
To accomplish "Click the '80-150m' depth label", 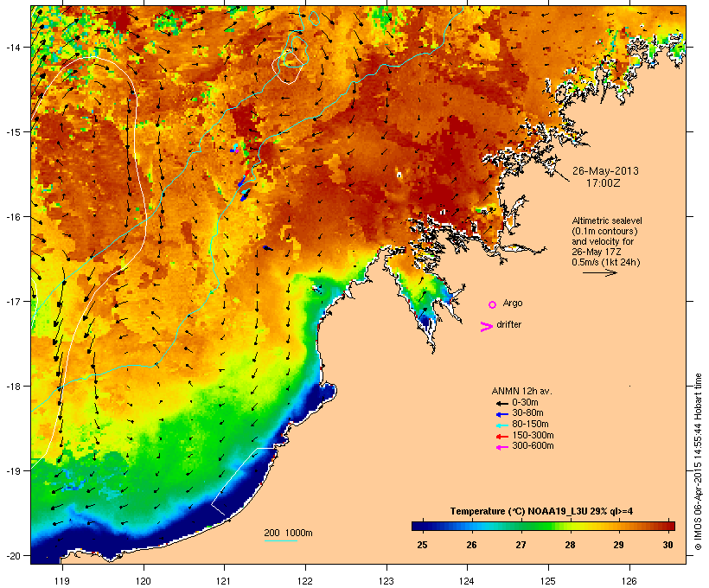I will [530, 425].
